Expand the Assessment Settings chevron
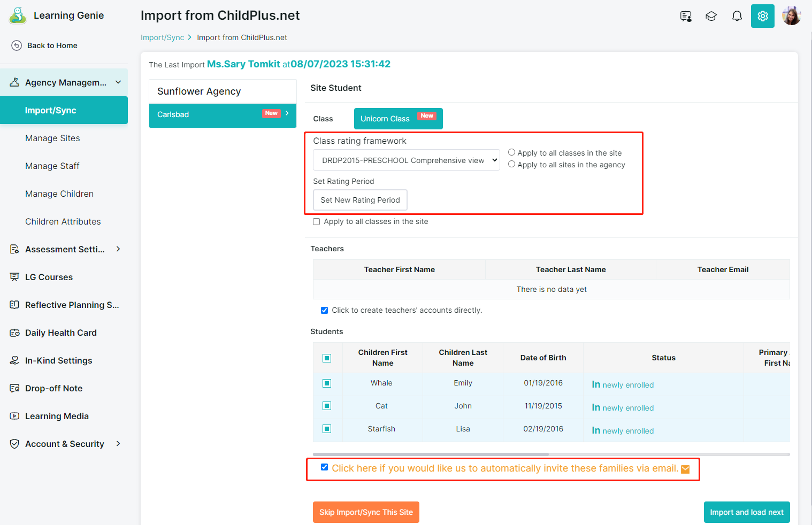The image size is (812, 525). pyautogui.click(x=118, y=249)
